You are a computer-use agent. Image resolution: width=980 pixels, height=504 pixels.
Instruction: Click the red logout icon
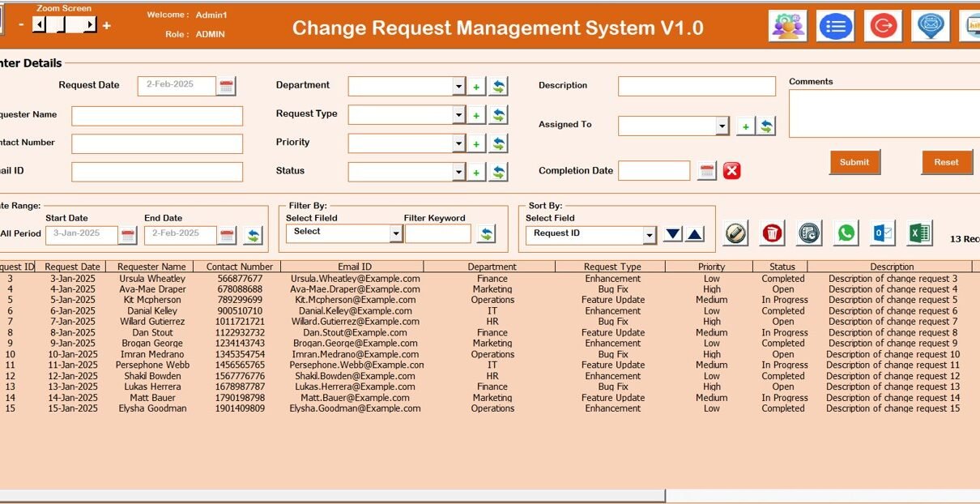[x=883, y=26]
